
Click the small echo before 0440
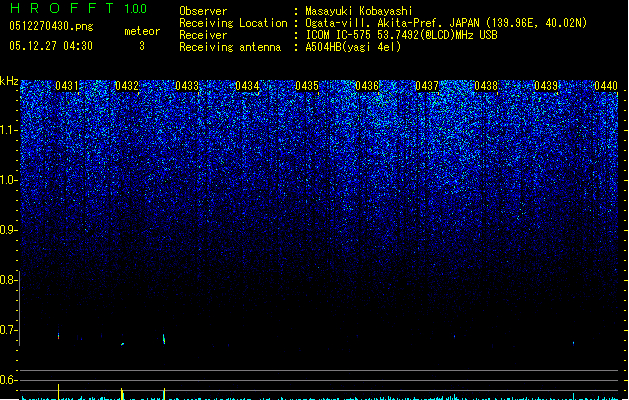pos(573,343)
